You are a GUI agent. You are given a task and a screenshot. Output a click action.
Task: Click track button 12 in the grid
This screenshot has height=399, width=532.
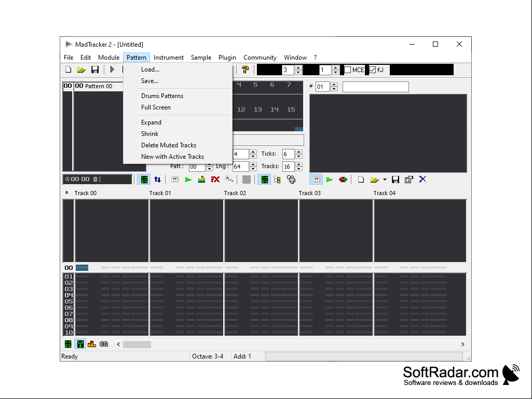(241, 109)
